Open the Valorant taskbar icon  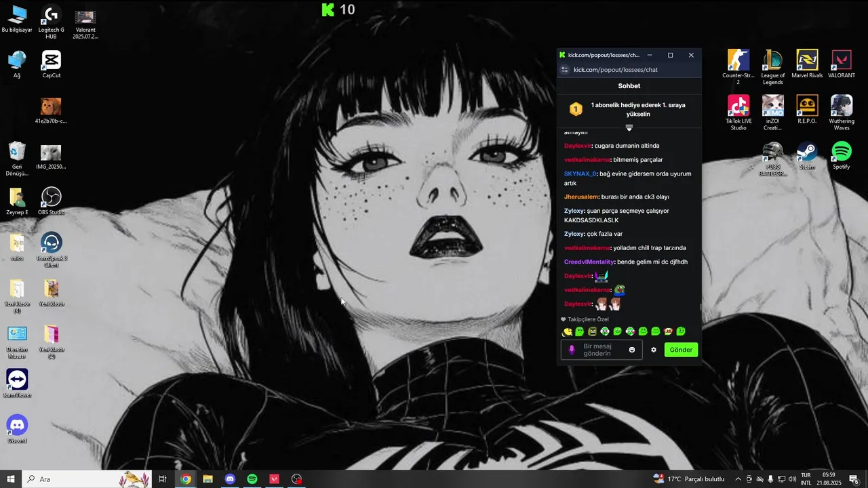[x=275, y=479]
